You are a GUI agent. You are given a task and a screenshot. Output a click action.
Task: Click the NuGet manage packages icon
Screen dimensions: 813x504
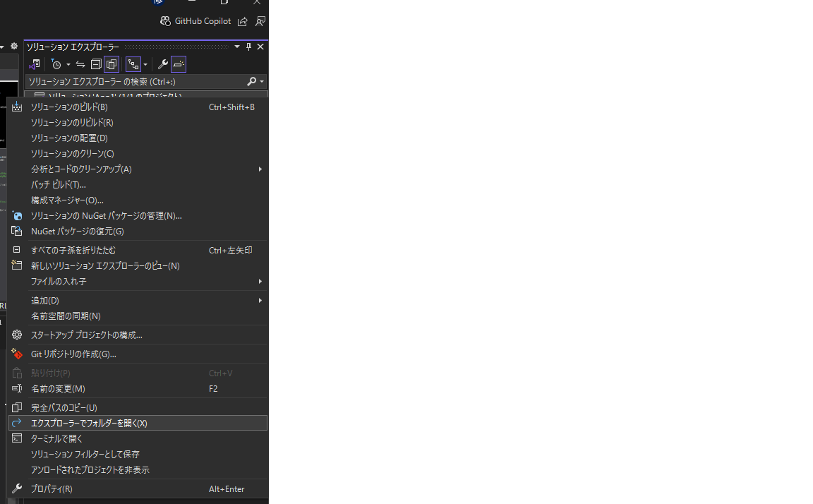coord(17,215)
